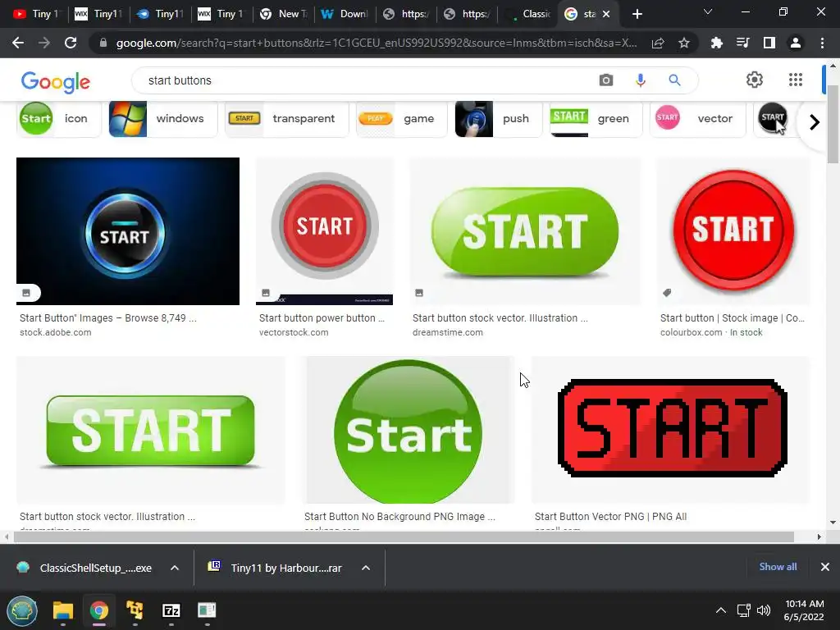Open the ClassicShellSetup exe download
Screen dimensions: 840x630
click(85, 568)
